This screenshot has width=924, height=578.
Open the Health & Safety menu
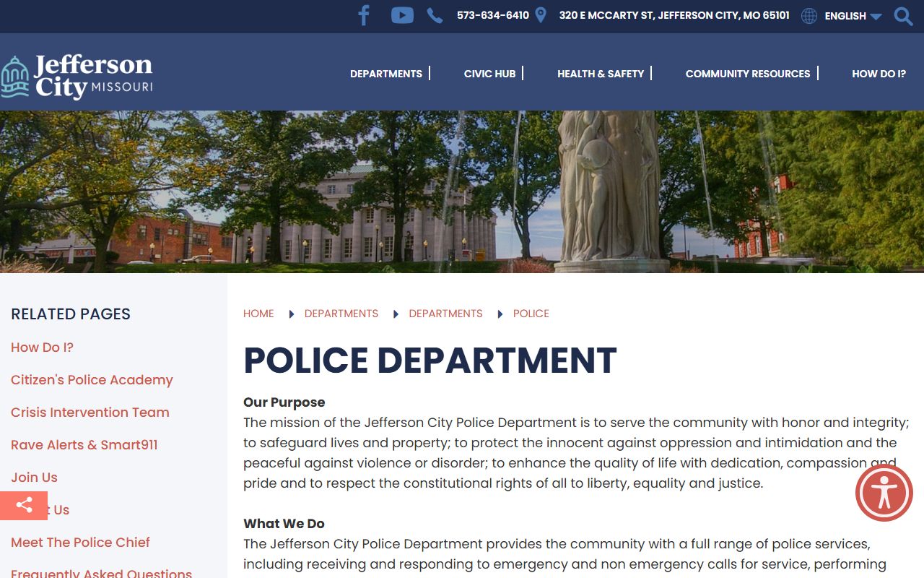[x=601, y=74]
